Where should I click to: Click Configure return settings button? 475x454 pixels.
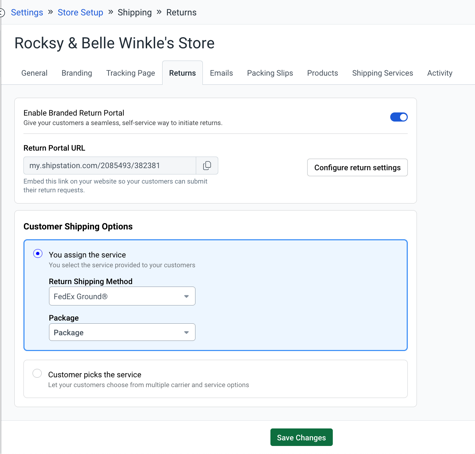pos(357,167)
